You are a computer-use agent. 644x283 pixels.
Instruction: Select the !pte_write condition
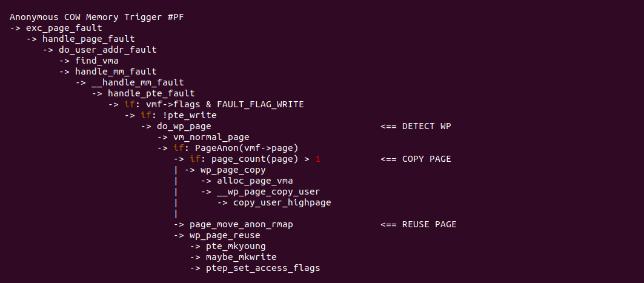click(x=189, y=115)
